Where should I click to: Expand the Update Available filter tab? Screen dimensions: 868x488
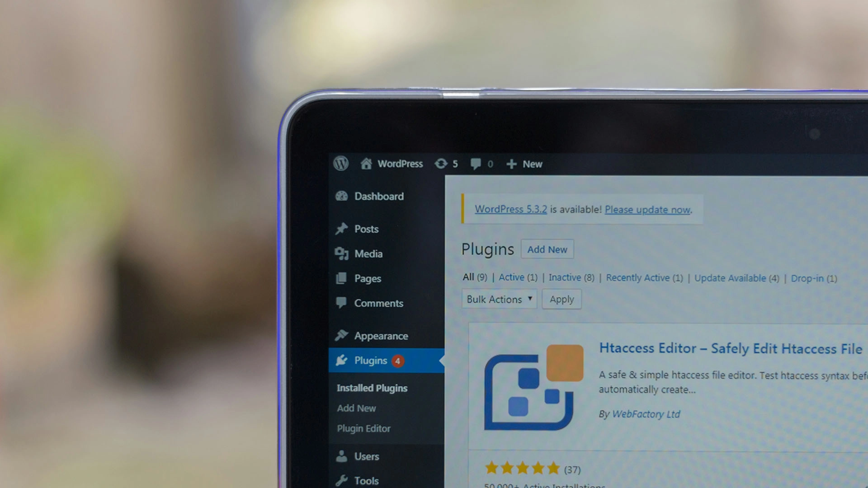tap(730, 278)
